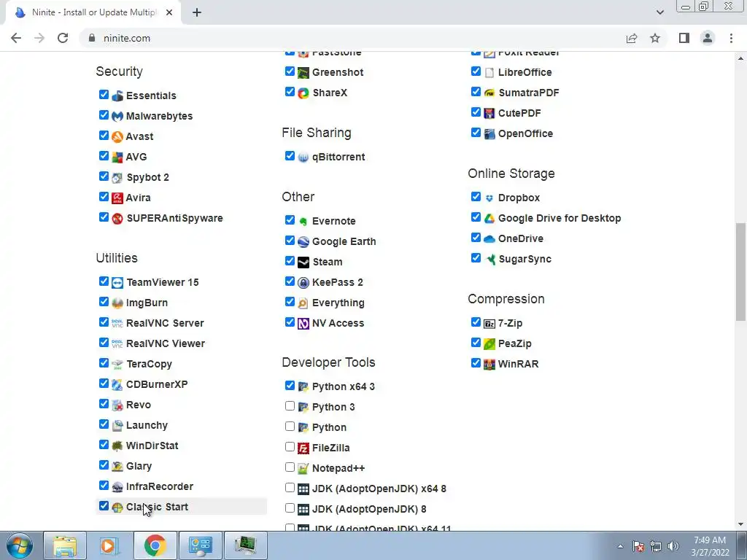Uncheck the Python x64 3 checkbox

point(290,385)
